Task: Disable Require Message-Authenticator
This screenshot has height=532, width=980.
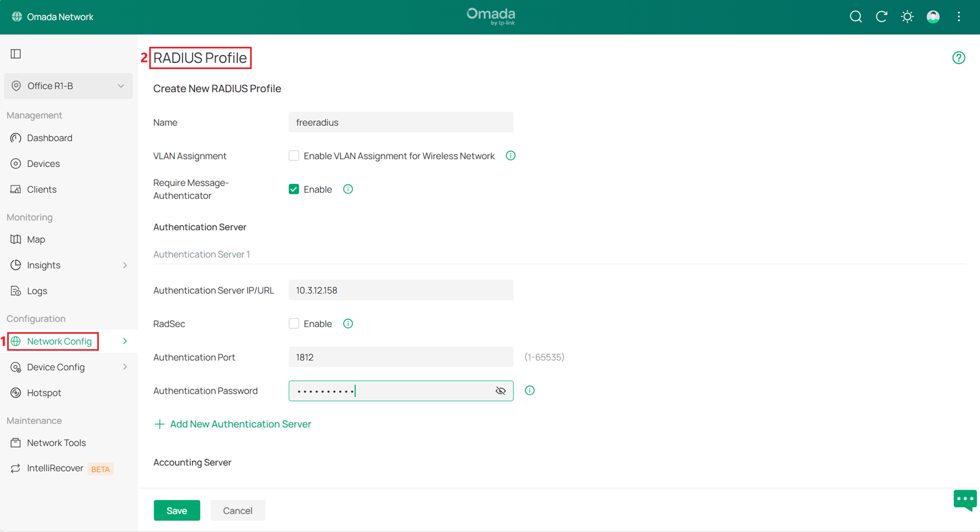Action: tap(293, 189)
